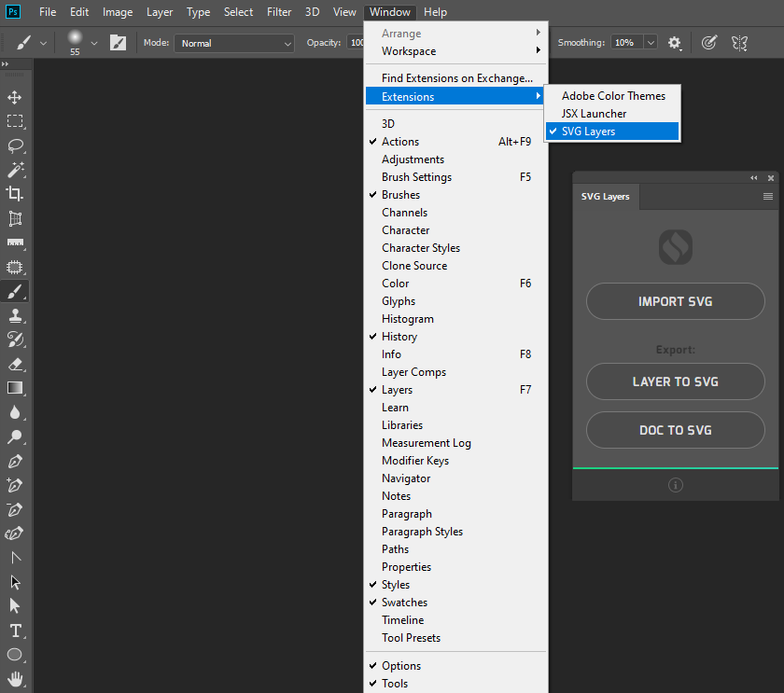
Task: Select the Eraser tool
Action: (15, 365)
